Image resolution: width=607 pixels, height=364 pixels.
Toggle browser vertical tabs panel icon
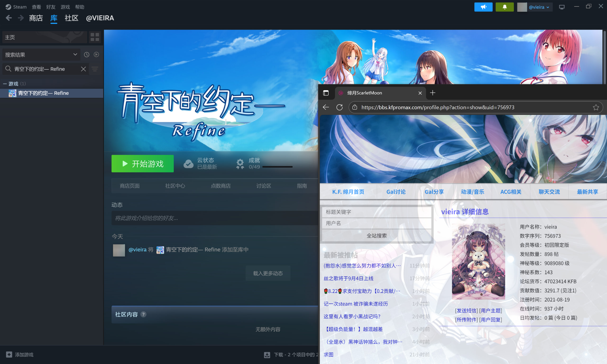326,93
